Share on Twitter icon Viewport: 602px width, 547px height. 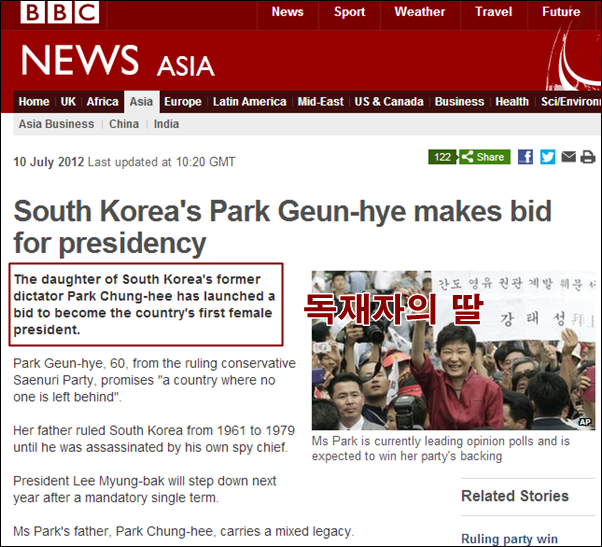click(x=547, y=157)
